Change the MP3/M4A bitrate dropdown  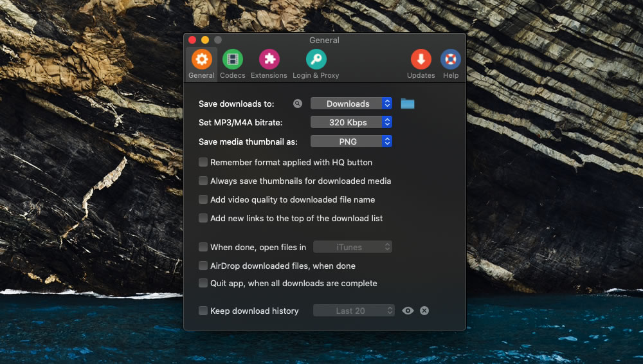pyautogui.click(x=352, y=122)
